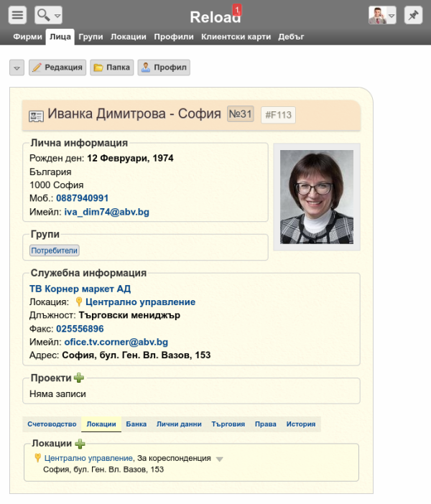Viewport: 431px width, 504px height.
Task: Click the Reload title
Action: point(215,17)
